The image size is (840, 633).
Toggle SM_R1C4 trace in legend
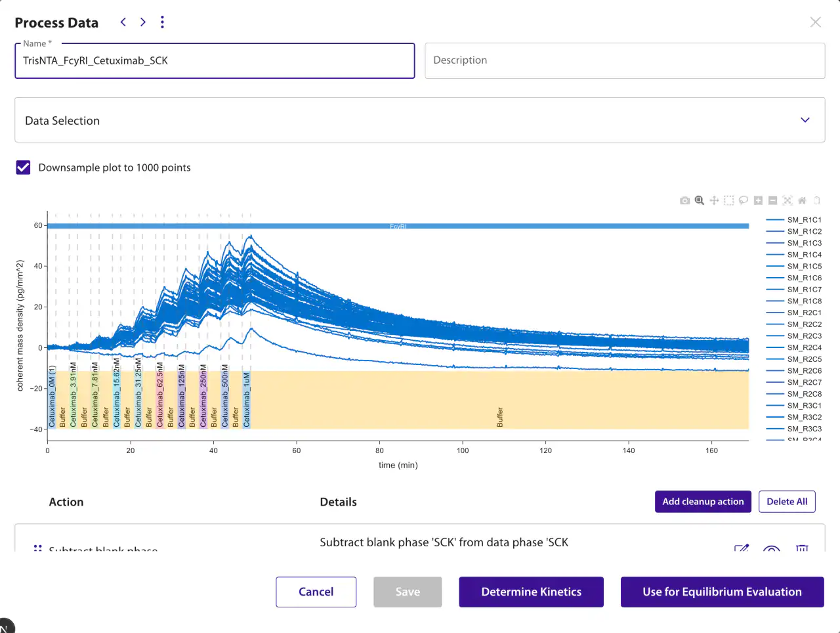click(794, 255)
